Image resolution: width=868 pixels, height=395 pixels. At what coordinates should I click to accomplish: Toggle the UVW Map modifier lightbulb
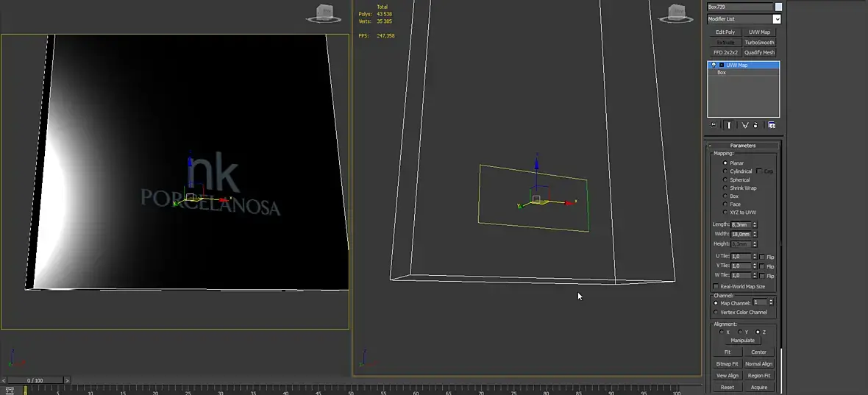(x=714, y=65)
